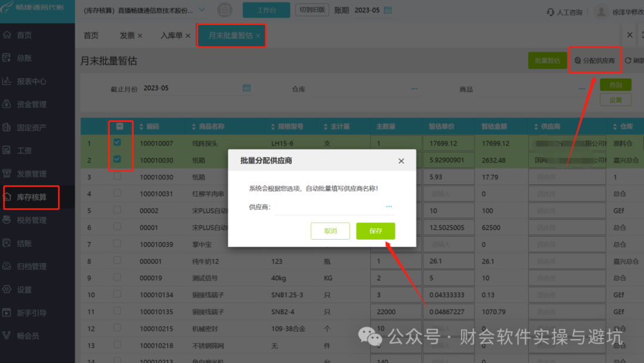Click the 报表中心 chart icon
Image resolution: width=644 pixels, height=363 pixels.
(x=7, y=81)
